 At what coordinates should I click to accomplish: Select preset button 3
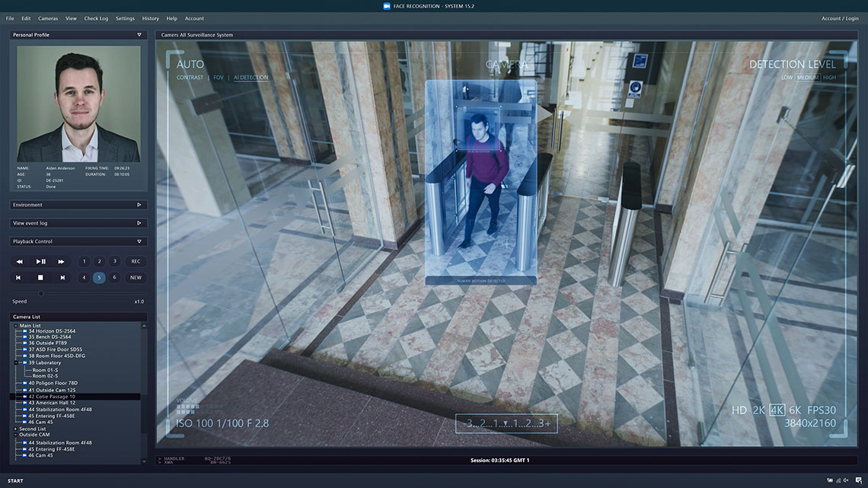click(114, 261)
